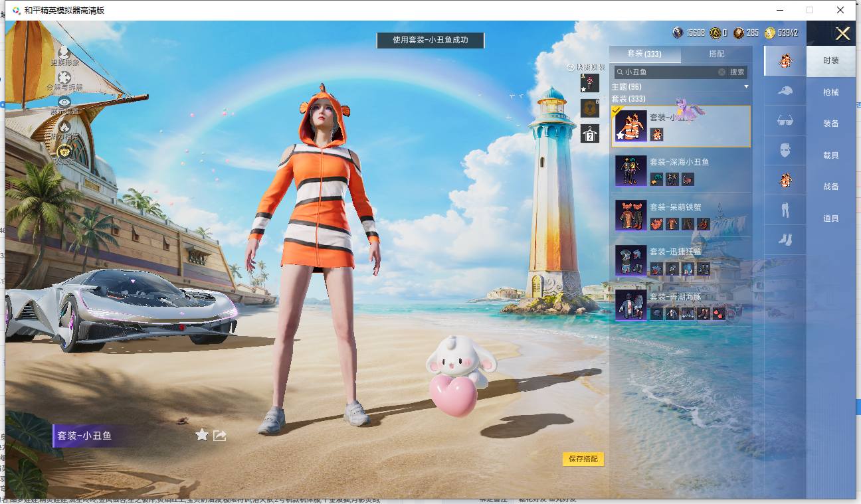The width and height of the screenshot is (861, 504).
Task: Toggle favorite star for 套装-小丑鱼
Action: click(202, 435)
